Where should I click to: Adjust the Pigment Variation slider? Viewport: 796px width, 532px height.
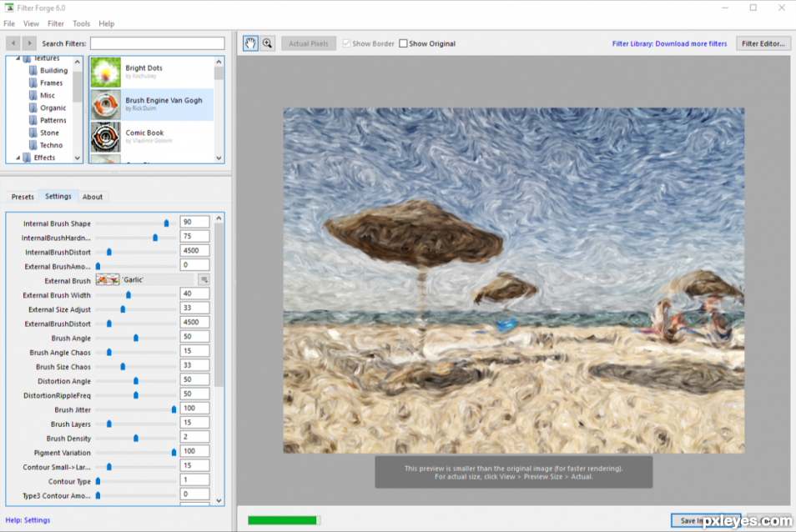click(174, 453)
